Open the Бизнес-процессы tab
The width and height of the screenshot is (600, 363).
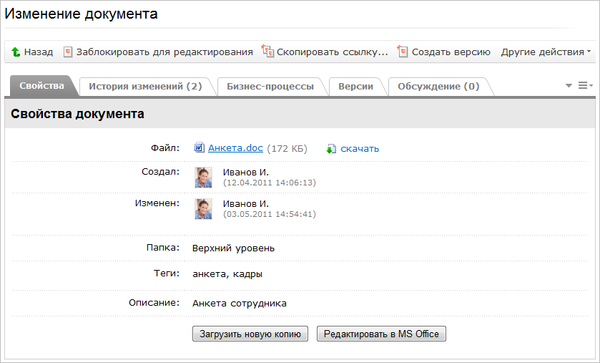click(x=270, y=86)
